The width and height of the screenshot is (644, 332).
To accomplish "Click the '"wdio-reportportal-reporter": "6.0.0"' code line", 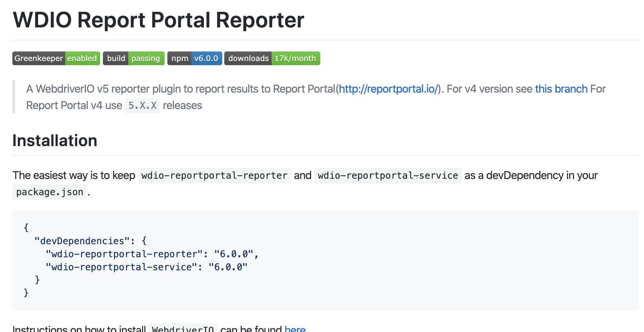I will coord(152,254).
